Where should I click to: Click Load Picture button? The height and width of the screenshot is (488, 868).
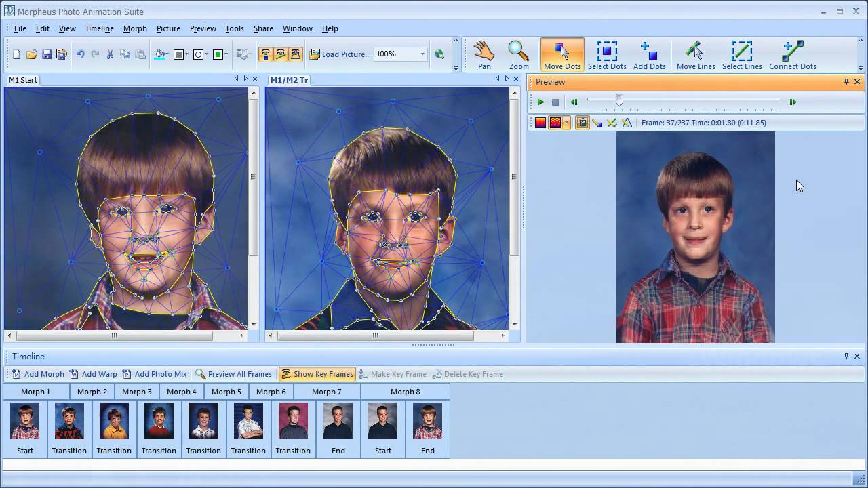coord(340,54)
